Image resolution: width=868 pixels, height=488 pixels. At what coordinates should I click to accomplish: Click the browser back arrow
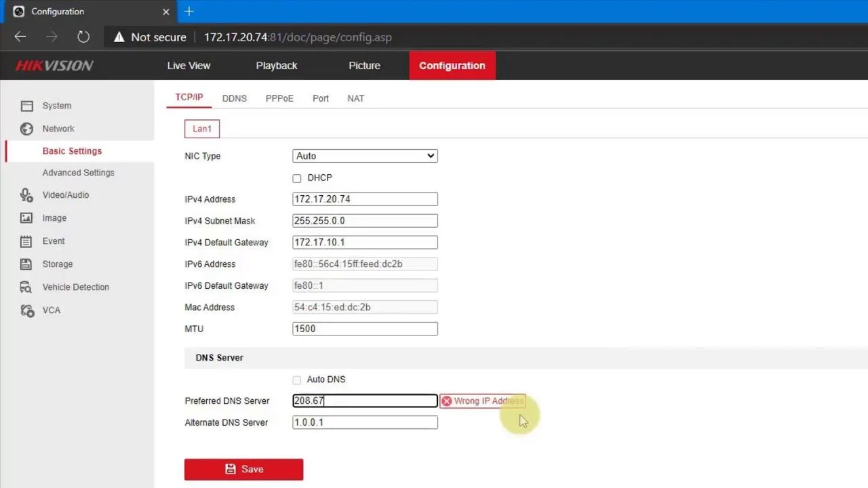pyautogui.click(x=20, y=37)
